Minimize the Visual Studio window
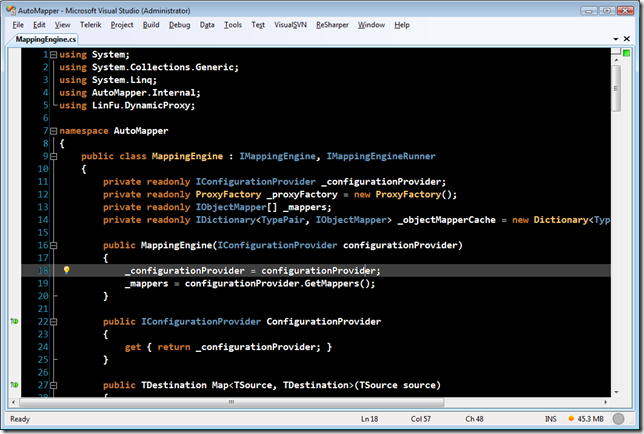Image resolution: width=644 pixels, height=434 pixels. 589,11
